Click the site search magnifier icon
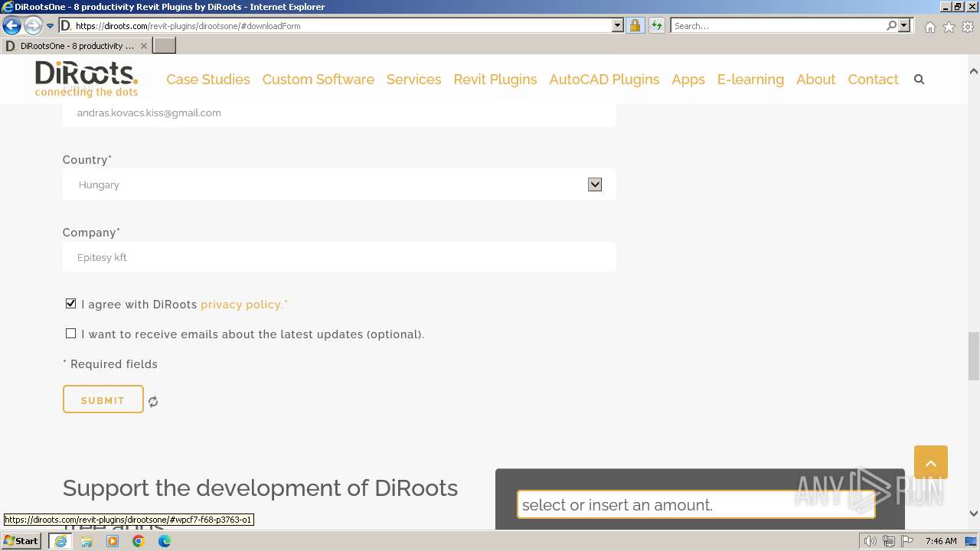 [x=920, y=80]
